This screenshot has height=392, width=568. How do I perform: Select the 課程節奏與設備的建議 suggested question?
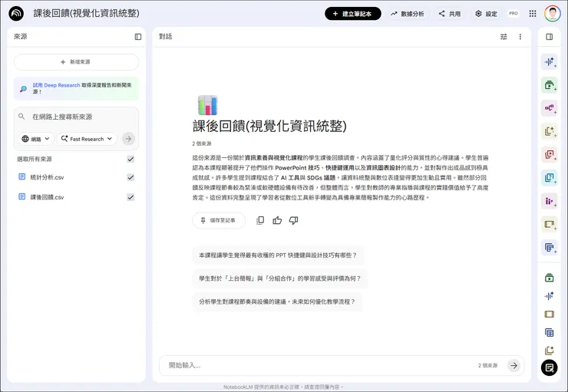pos(277,301)
